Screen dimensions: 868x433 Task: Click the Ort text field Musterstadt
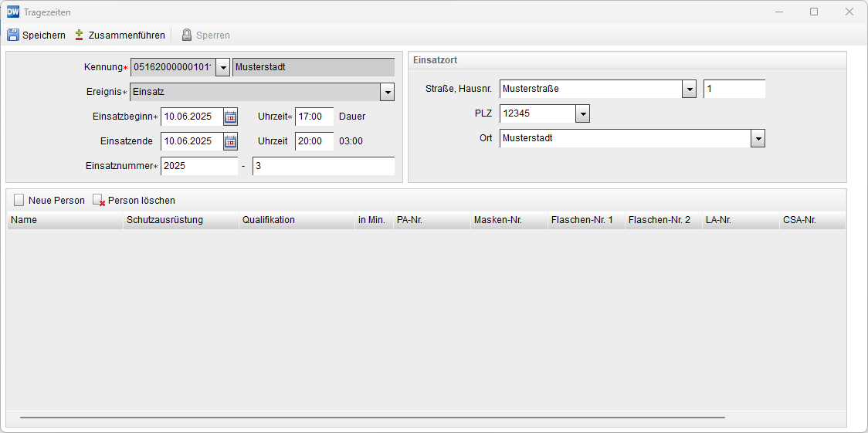pos(625,138)
